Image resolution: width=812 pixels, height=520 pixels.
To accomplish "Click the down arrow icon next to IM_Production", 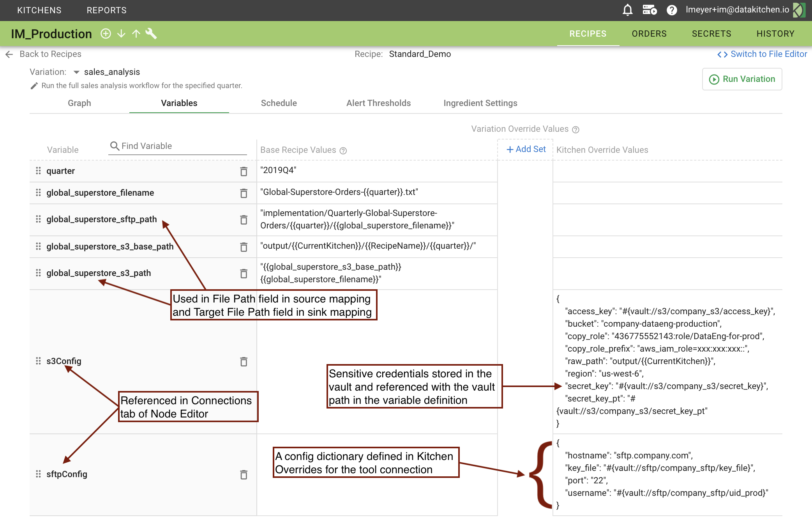I will [121, 34].
